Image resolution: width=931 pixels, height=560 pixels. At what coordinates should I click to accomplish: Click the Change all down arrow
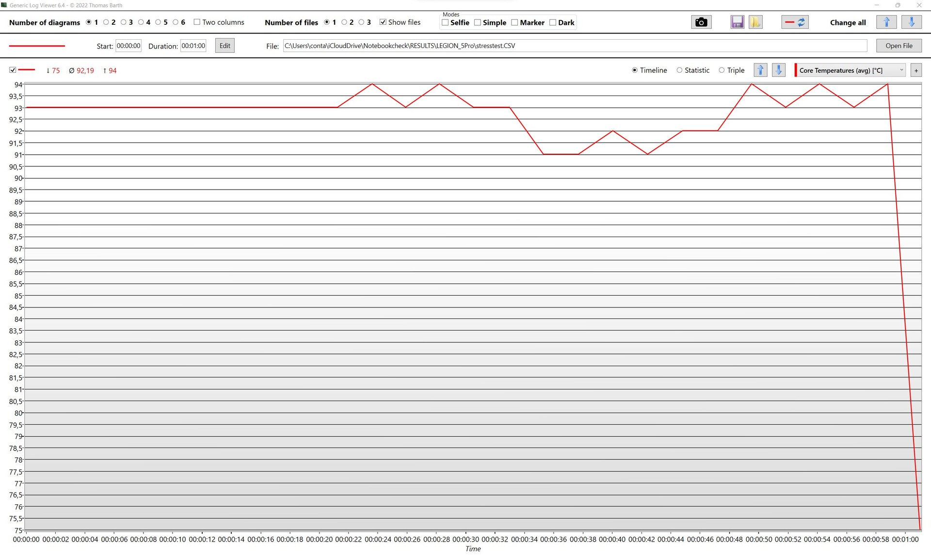coord(911,22)
